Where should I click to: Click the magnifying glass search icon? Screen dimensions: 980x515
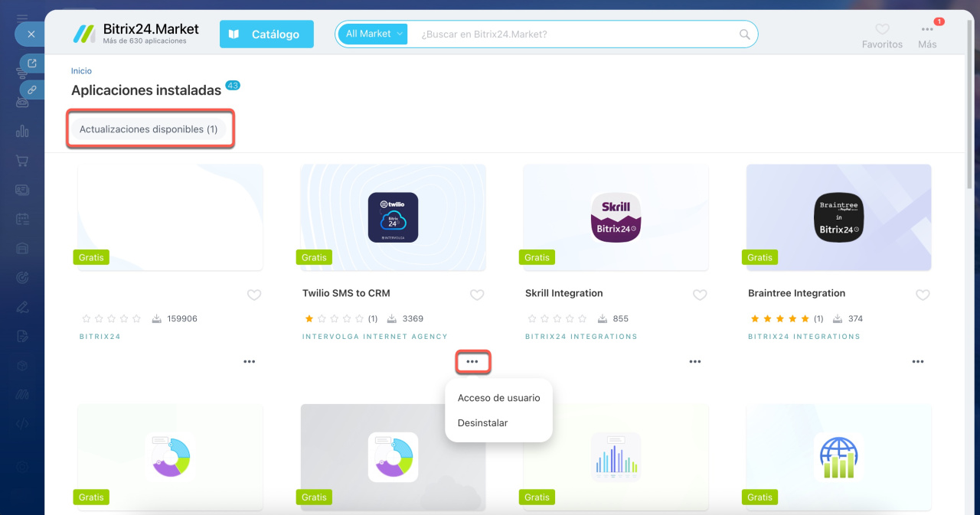[744, 34]
